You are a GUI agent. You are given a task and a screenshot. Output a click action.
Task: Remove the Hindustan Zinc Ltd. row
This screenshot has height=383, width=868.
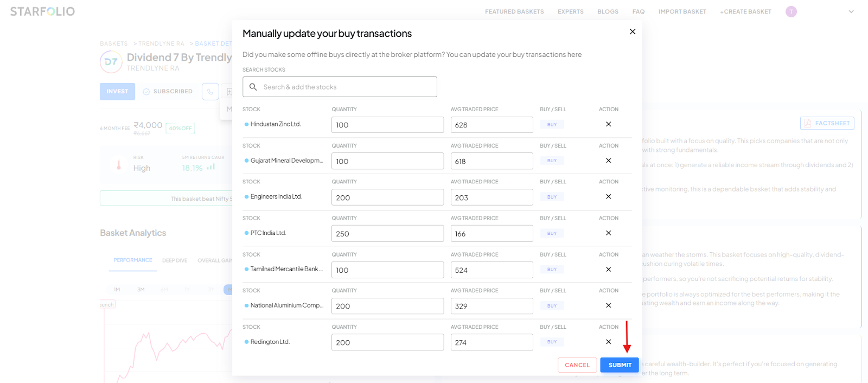coord(608,124)
